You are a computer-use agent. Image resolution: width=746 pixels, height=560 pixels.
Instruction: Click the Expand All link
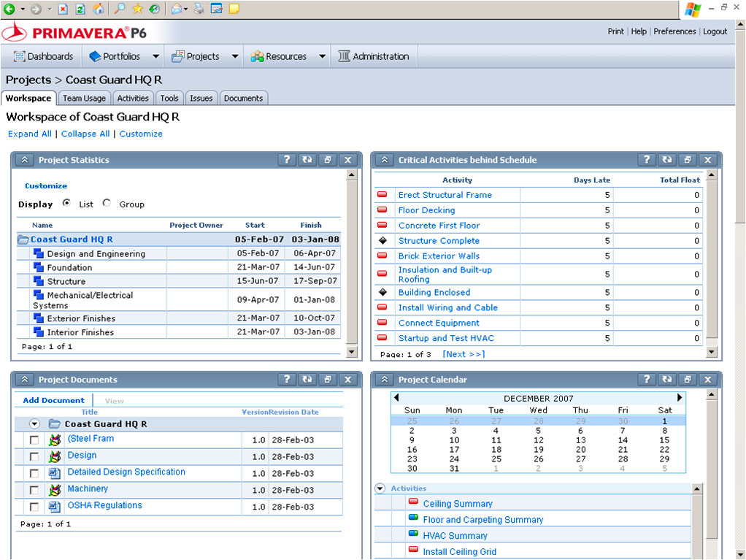29,134
